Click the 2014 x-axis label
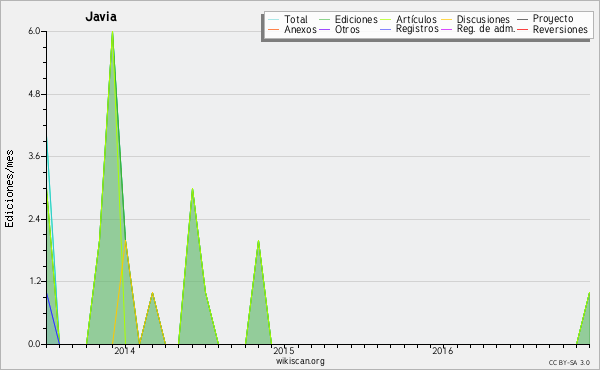Image resolution: width=600 pixels, height=370 pixels. click(125, 351)
